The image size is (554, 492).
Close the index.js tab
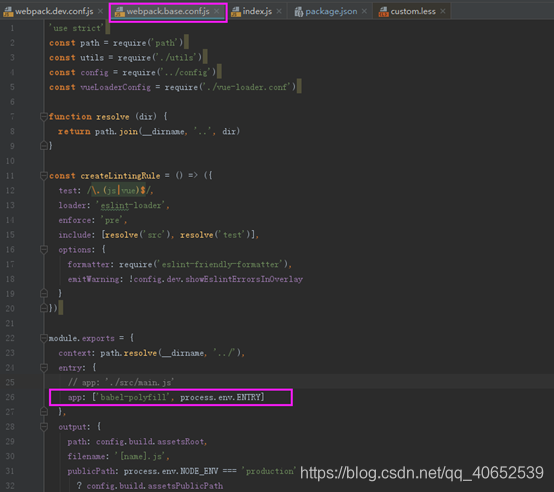[279, 11]
